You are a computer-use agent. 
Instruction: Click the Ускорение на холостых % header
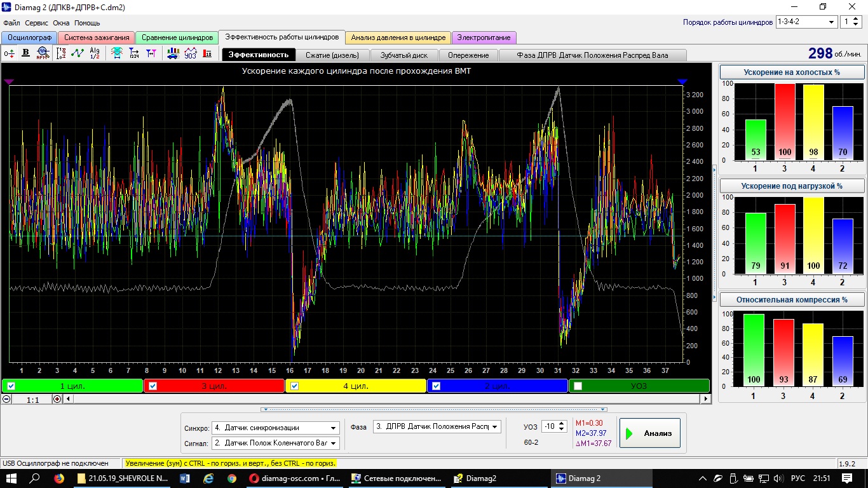(x=792, y=72)
